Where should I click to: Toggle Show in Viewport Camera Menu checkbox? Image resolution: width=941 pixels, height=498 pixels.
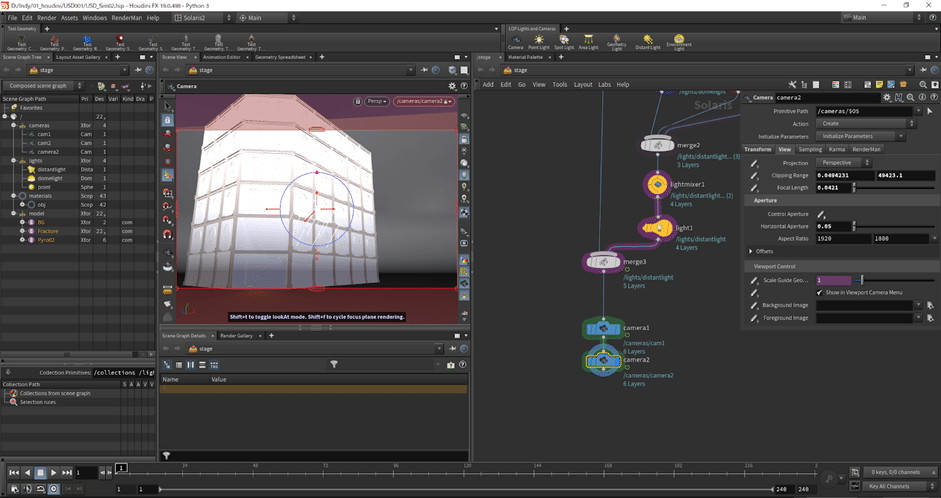point(820,292)
